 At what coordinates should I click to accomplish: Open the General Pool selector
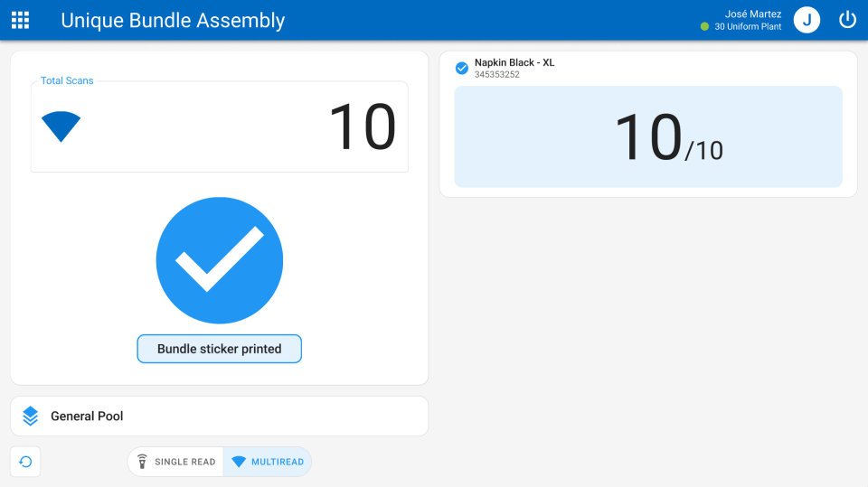click(219, 416)
